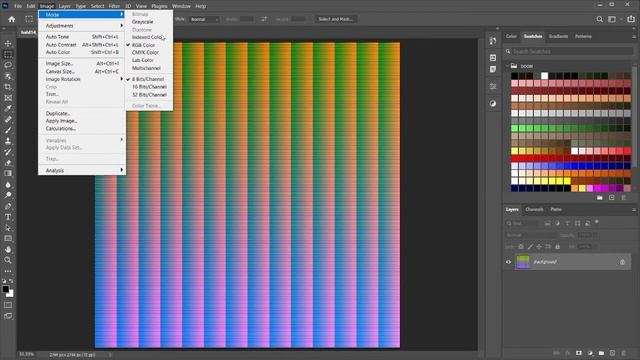
Task: Click the foreground color black swatch
Action: [5, 289]
